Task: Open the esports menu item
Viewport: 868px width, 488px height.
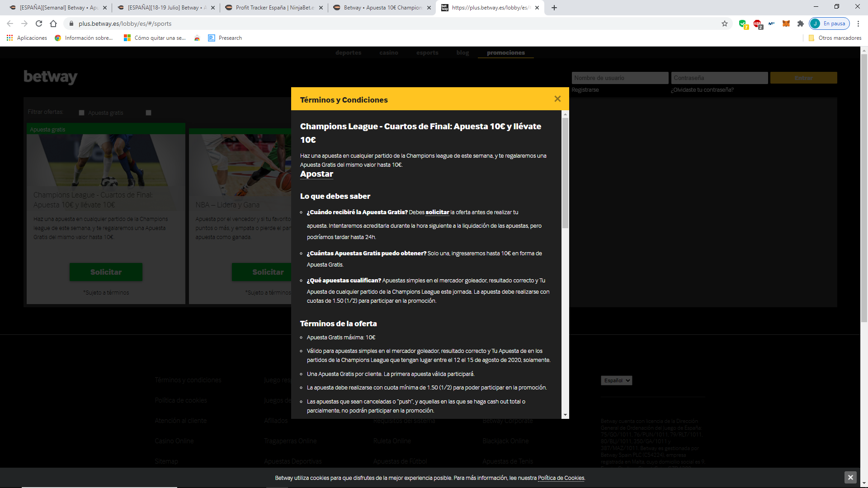Action: click(x=427, y=53)
